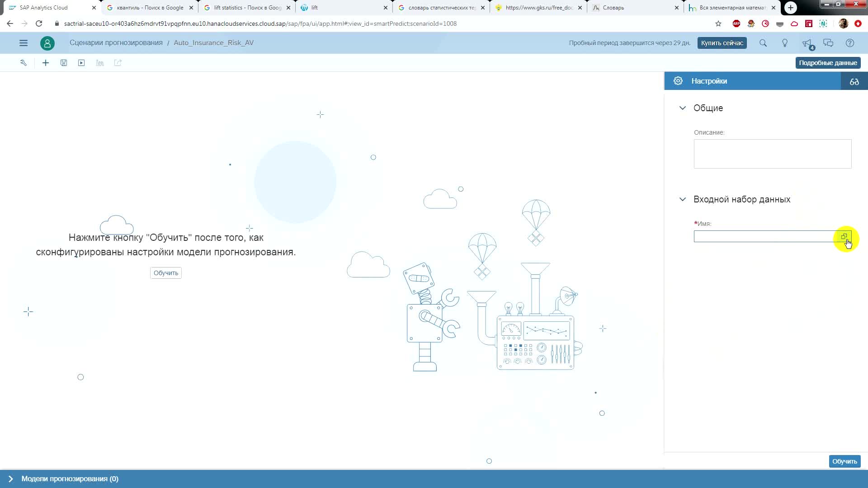Open the discussions chat icon

[x=828, y=43]
